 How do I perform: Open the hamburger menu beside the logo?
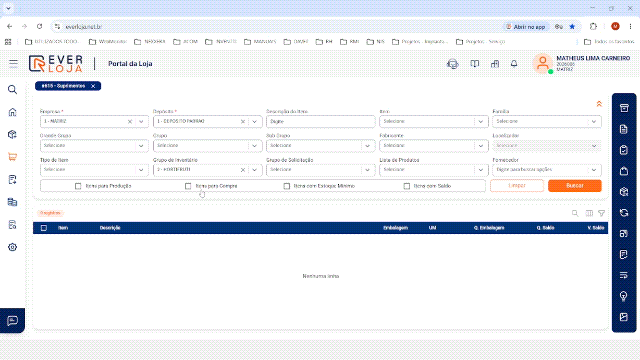13,63
